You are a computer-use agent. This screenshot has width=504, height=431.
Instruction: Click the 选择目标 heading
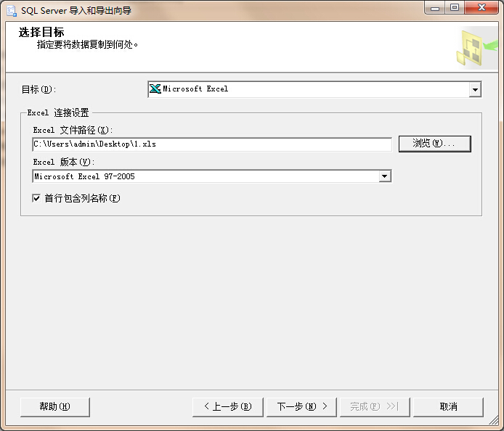[41, 32]
